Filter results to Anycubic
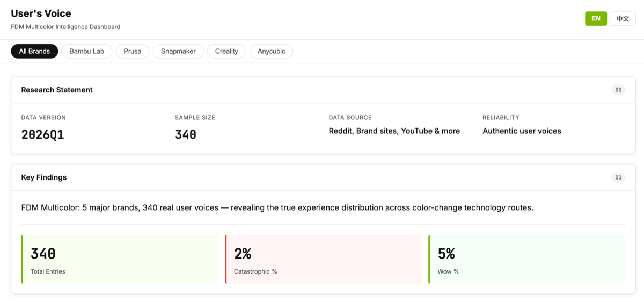Viewport: 644px width, 301px height. click(272, 52)
